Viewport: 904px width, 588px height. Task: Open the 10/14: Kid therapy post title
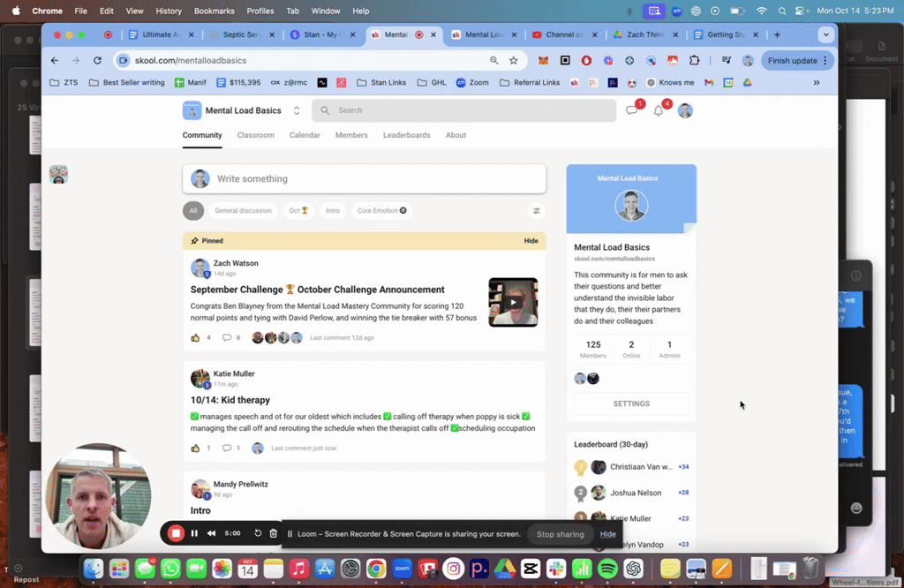pos(230,400)
